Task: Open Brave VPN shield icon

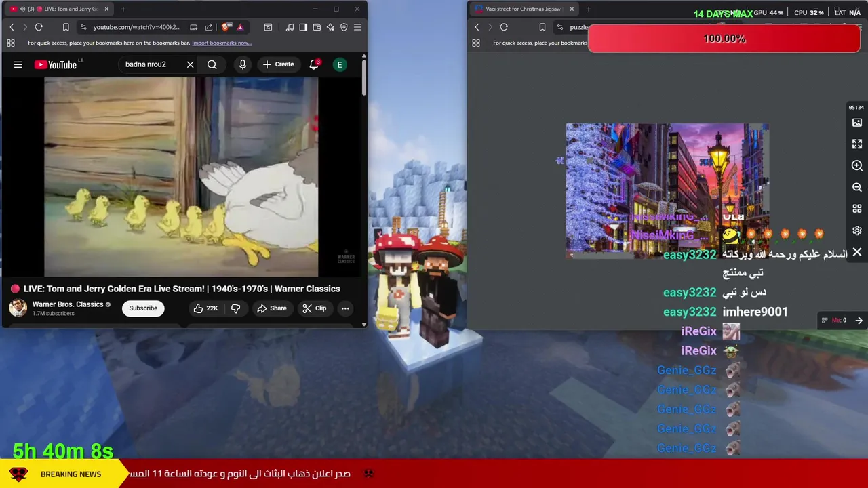Action: [344, 27]
